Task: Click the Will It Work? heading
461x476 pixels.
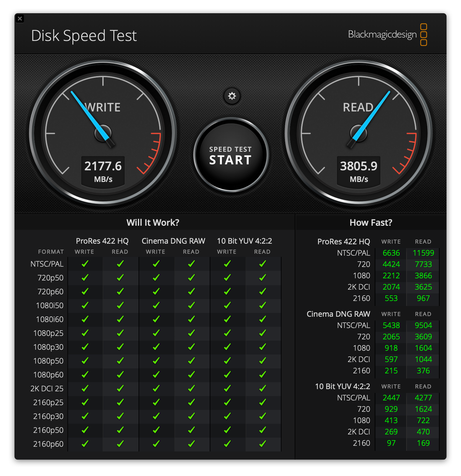Action: pyautogui.click(x=153, y=223)
